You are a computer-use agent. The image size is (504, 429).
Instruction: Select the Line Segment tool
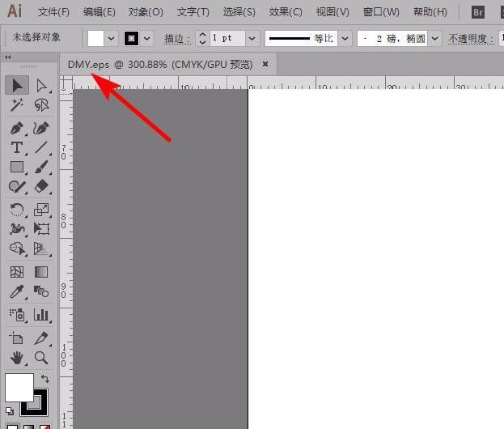pyautogui.click(x=41, y=147)
